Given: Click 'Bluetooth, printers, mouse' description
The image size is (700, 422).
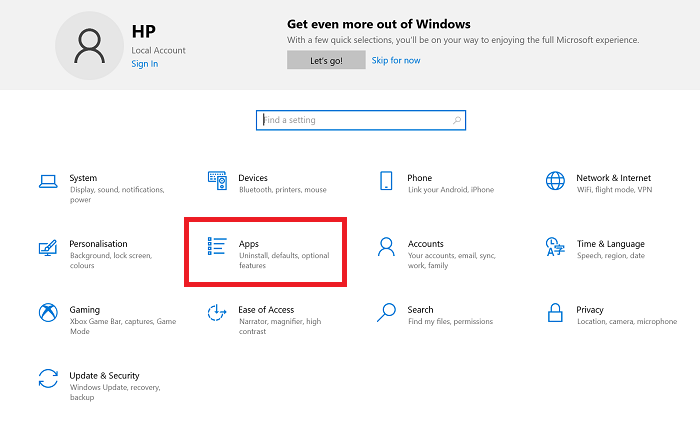Looking at the screenshot, I should click(x=283, y=190).
